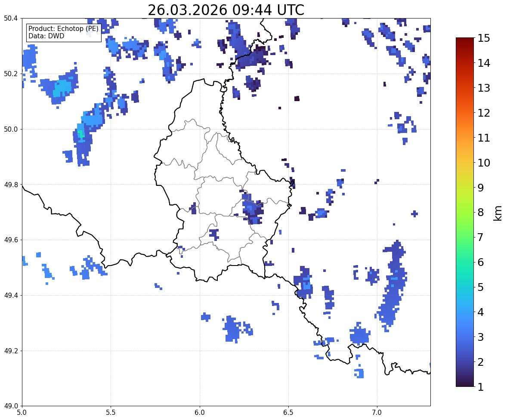Click the colorbar tick label '5'
This screenshot has width=507, height=420.
[481, 287]
